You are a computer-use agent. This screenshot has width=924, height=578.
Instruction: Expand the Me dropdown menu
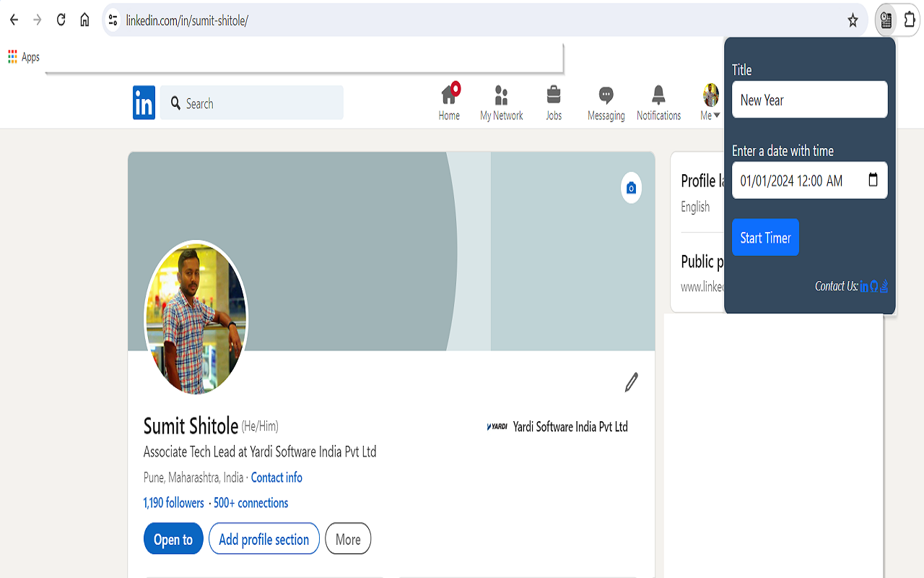pos(710,103)
